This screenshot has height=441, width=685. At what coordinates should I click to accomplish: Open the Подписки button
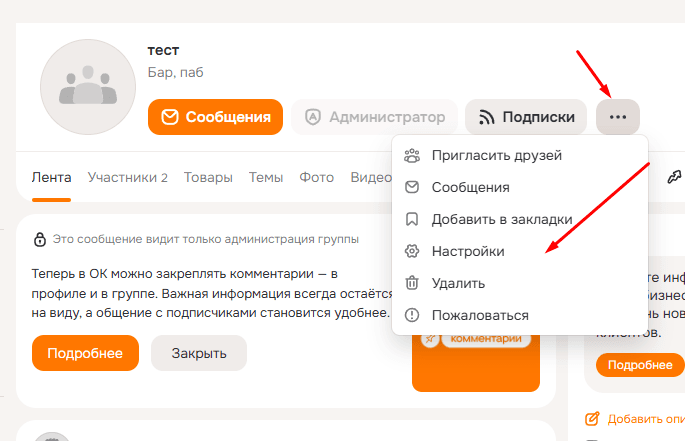tap(526, 117)
